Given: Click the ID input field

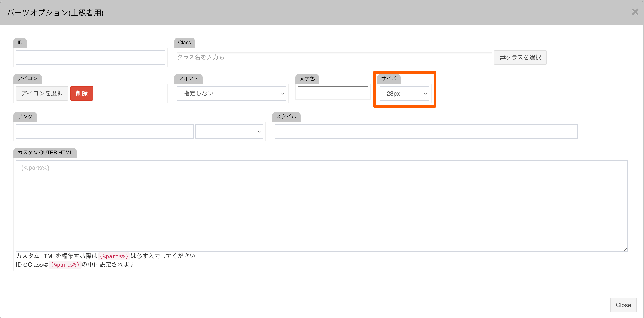Looking at the screenshot, I should coord(90,57).
